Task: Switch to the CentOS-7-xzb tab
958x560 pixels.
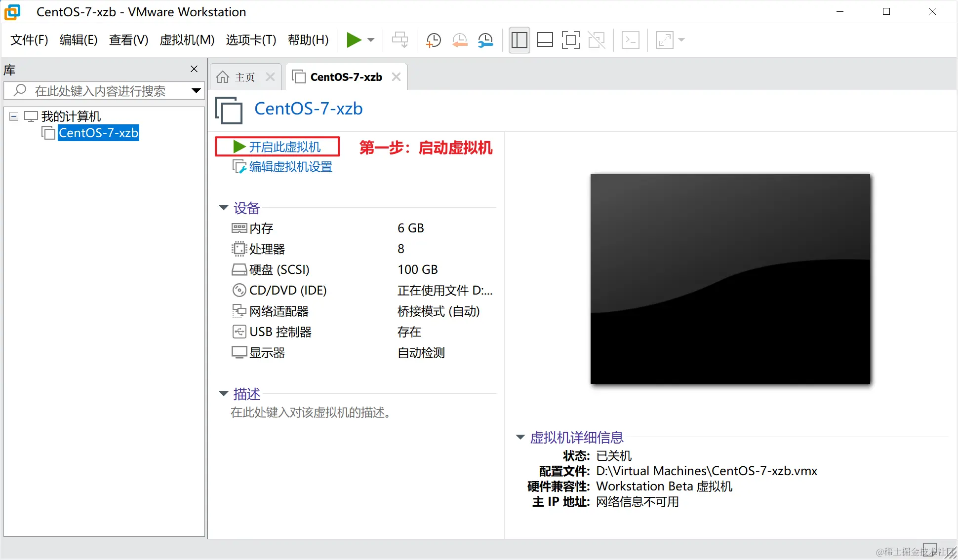Action: (x=346, y=77)
